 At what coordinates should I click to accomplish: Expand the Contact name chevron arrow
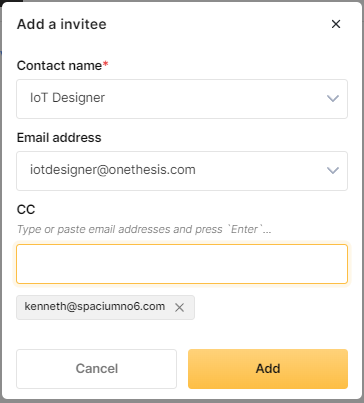(x=333, y=98)
